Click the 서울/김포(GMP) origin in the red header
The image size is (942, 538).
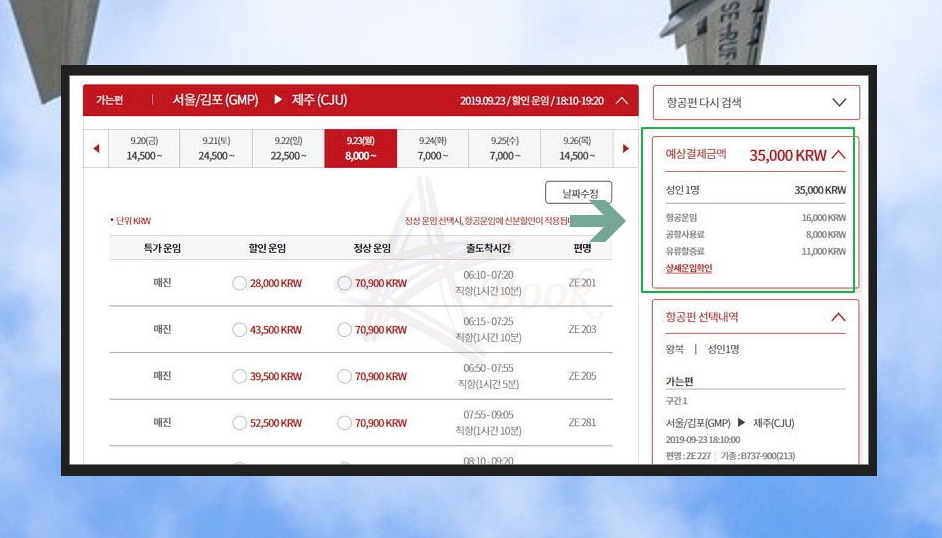[215, 100]
